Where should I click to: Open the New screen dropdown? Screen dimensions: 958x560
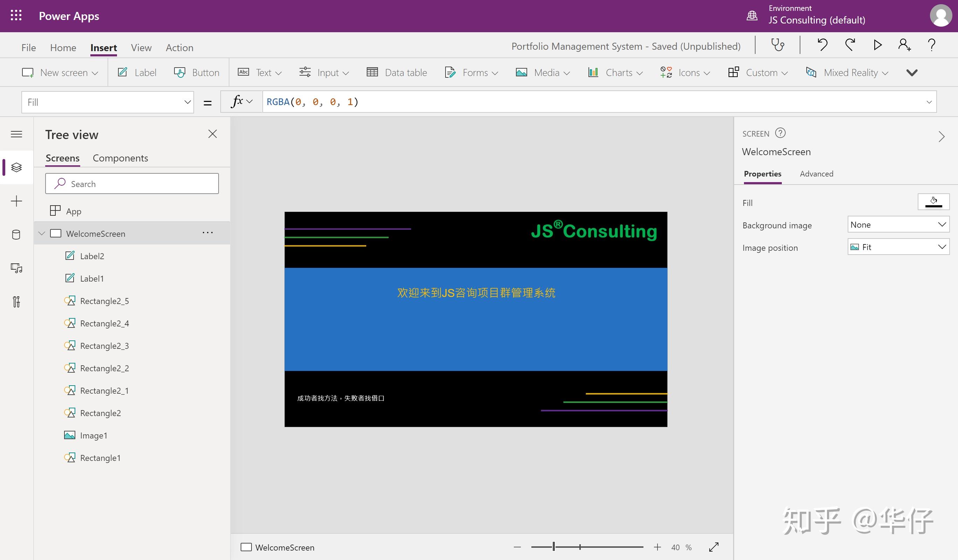[60, 72]
